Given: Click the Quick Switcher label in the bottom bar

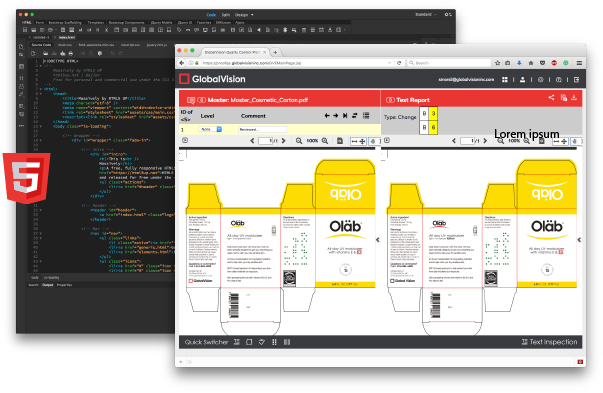Looking at the screenshot, I should click(207, 342).
